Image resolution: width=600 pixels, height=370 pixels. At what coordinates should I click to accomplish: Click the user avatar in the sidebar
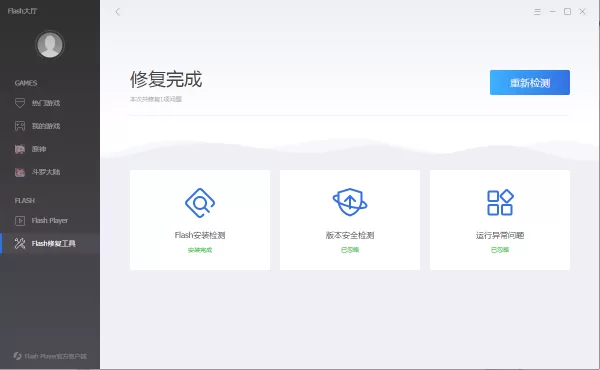coord(50,45)
